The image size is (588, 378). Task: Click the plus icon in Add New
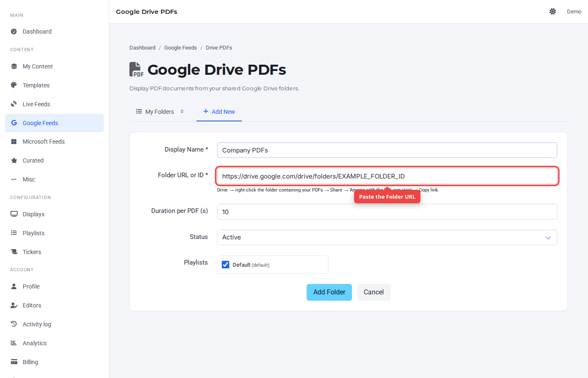pos(206,111)
